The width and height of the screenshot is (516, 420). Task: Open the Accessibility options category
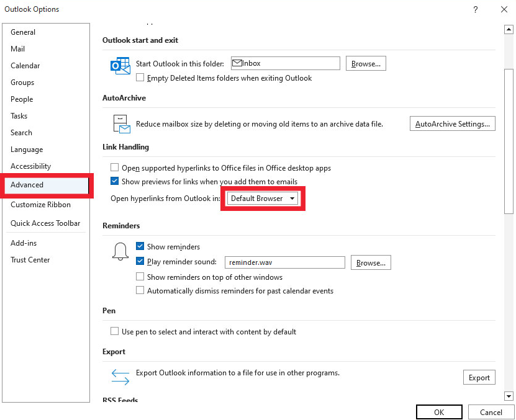pos(46,166)
